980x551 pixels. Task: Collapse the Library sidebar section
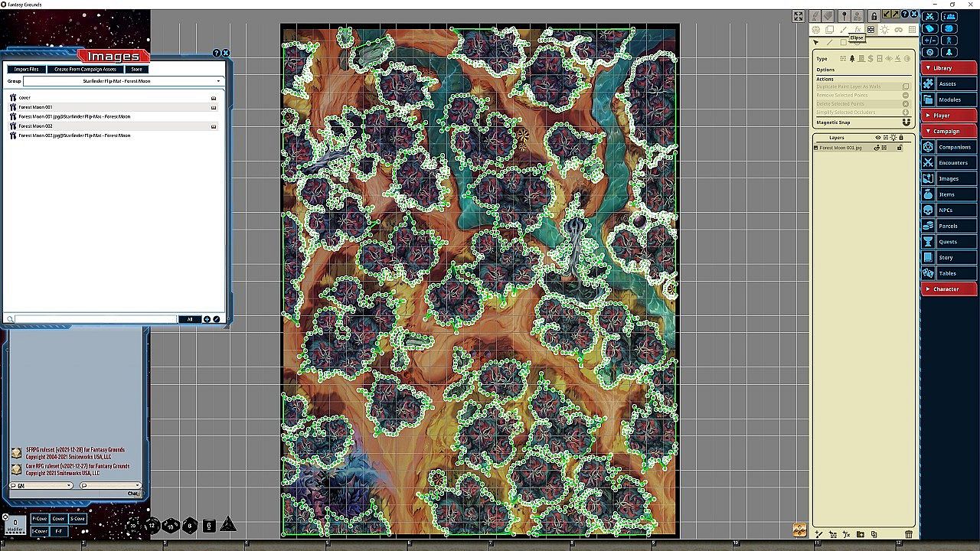click(949, 68)
